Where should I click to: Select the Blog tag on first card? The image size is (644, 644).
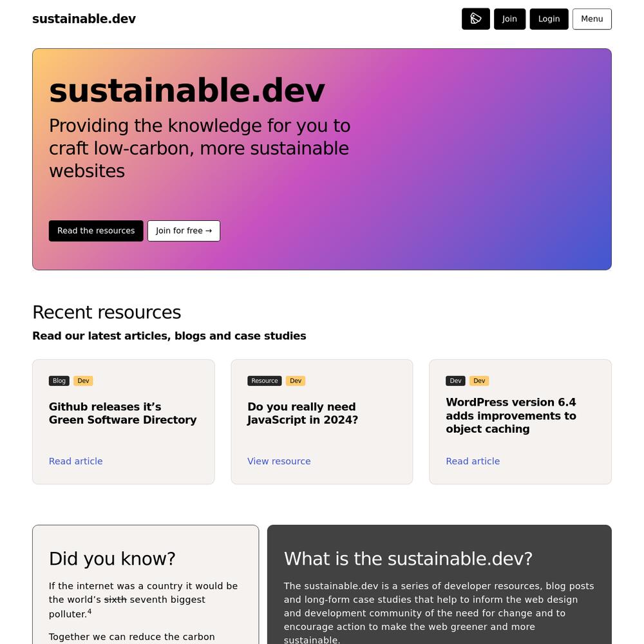[59, 381]
